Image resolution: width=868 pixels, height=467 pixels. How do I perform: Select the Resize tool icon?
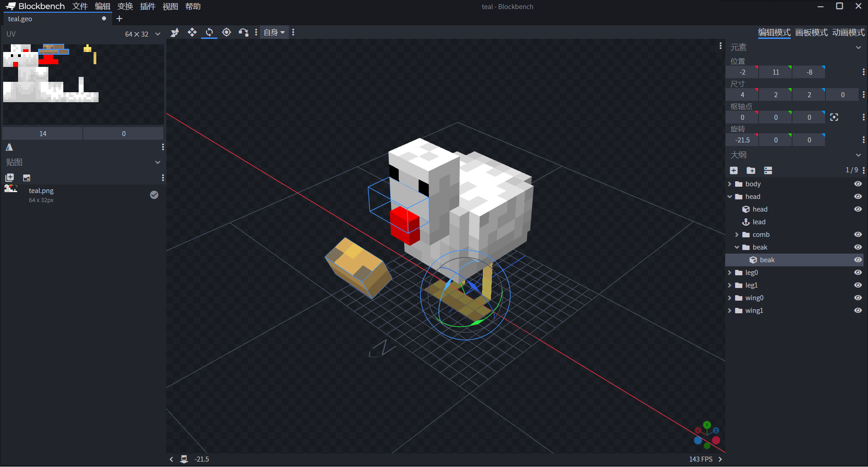point(175,32)
